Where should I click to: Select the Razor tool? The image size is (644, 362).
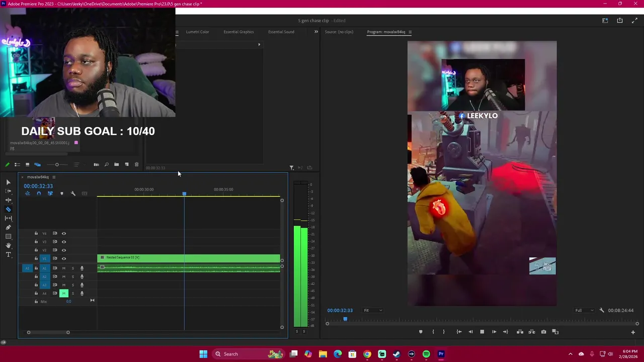point(8,209)
